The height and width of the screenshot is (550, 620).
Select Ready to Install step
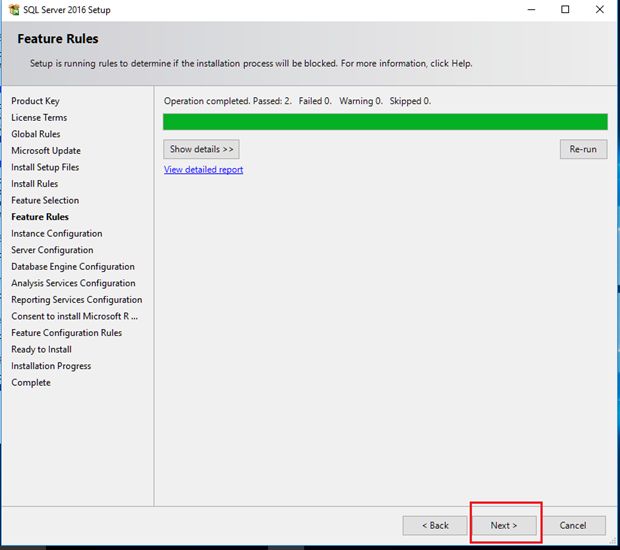point(41,350)
